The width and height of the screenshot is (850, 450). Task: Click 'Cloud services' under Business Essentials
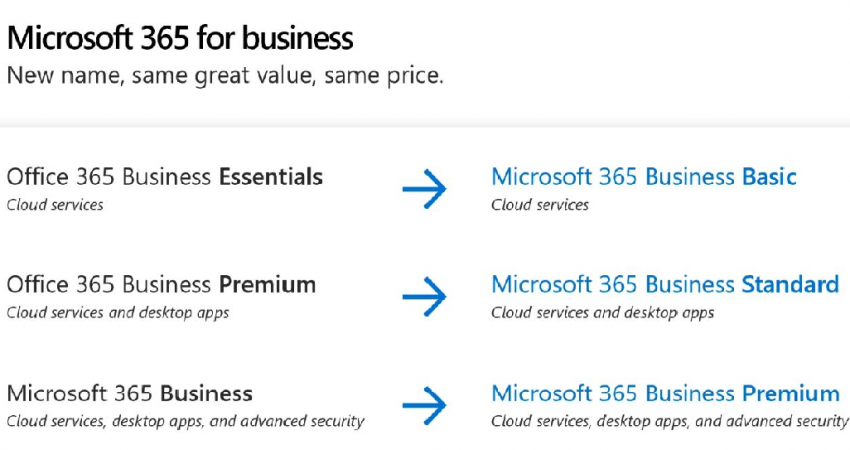pyautogui.click(x=55, y=205)
